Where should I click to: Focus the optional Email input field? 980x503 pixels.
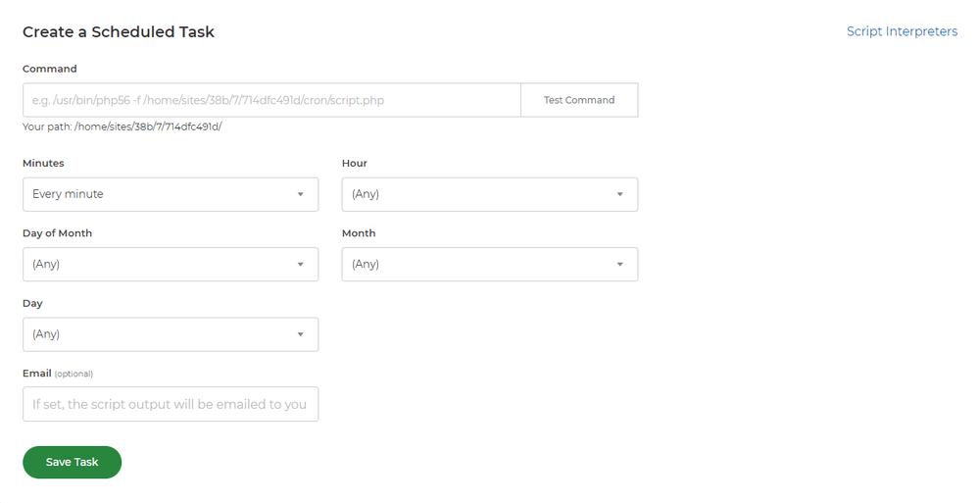pos(171,404)
